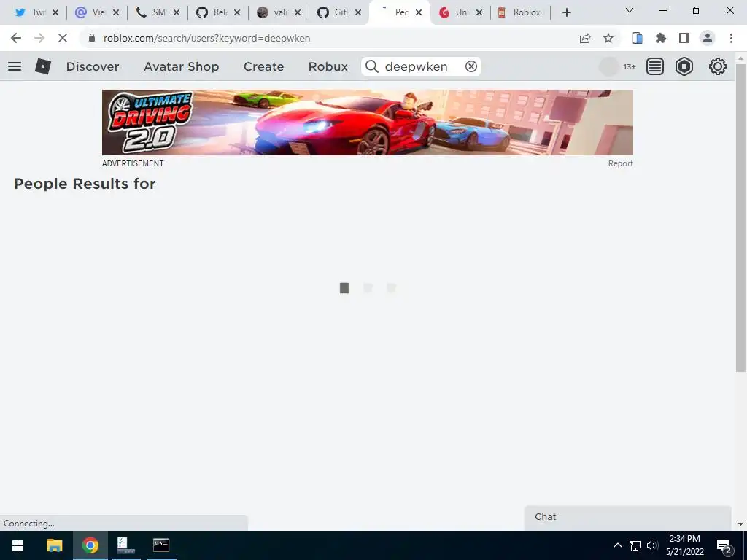
Task: Click the blue extension icon in toolbar
Action: (638, 38)
